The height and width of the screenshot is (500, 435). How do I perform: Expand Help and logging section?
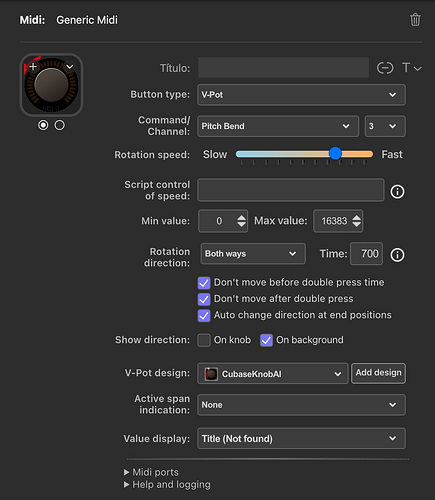(x=167, y=484)
